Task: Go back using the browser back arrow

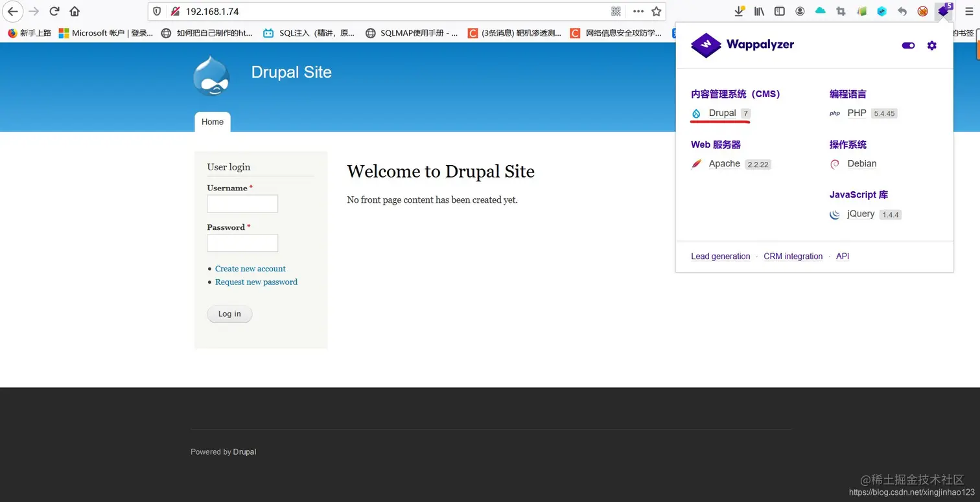Action: [x=12, y=11]
